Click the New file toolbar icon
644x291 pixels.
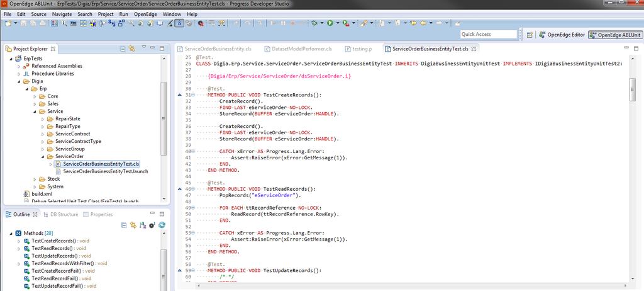8,23
